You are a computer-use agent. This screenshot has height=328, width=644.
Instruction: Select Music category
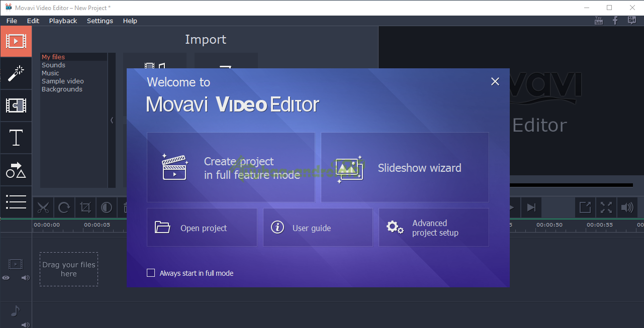click(x=73, y=73)
